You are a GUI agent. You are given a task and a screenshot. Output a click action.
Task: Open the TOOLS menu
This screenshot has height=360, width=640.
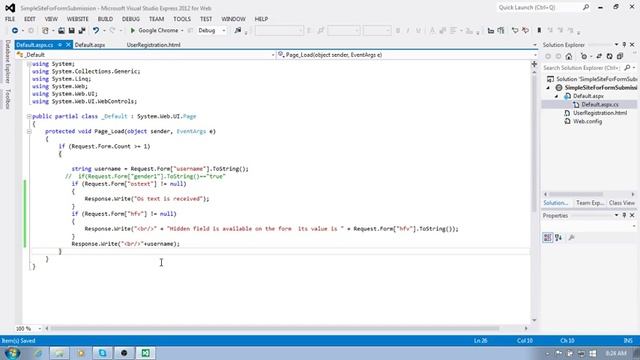click(x=182, y=19)
